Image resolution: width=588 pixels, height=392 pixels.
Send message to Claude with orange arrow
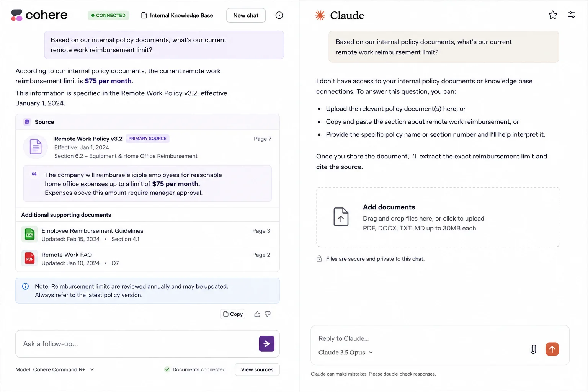pyautogui.click(x=552, y=349)
